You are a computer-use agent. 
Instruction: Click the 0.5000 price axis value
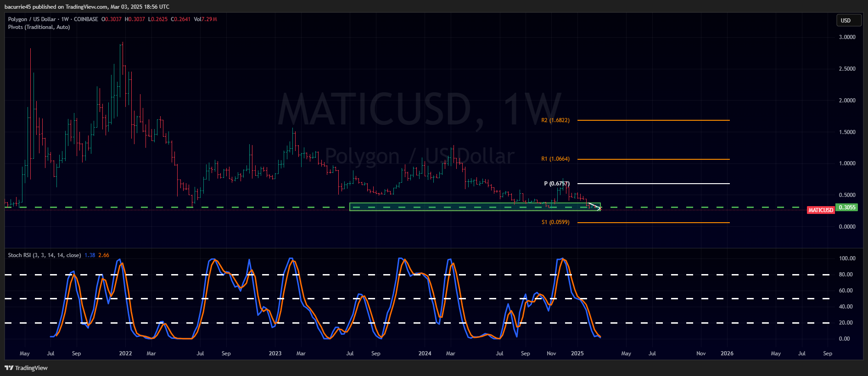point(847,195)
